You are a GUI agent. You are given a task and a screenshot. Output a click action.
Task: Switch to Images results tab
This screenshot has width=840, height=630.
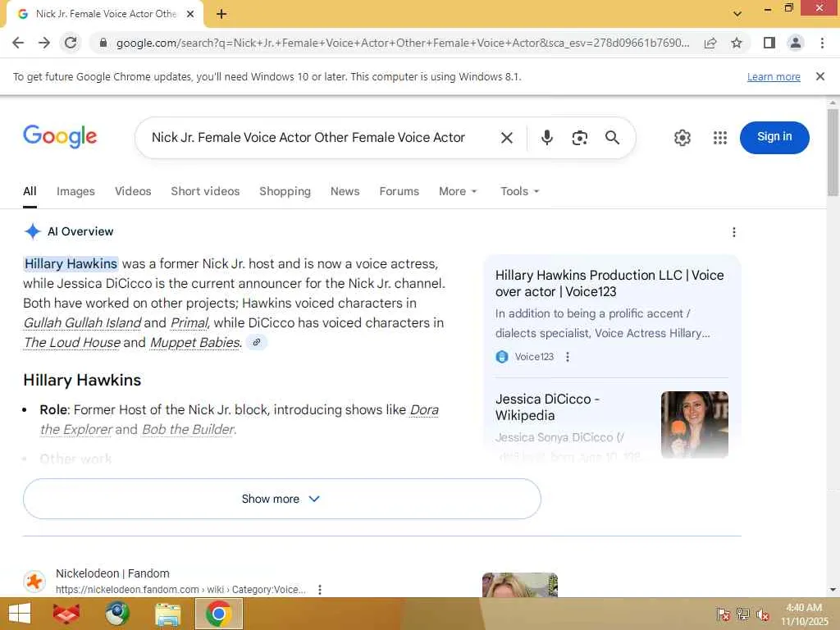75,191
